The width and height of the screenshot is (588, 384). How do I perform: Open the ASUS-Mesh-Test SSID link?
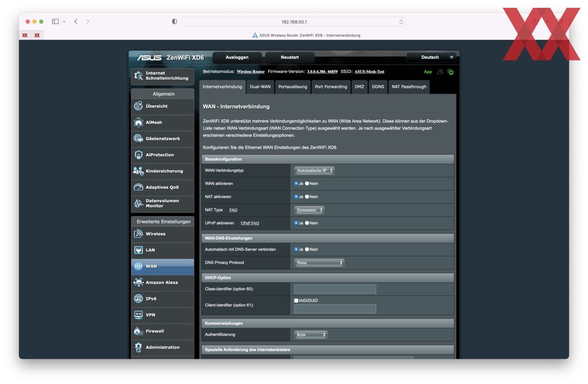(x=369, y=72)
